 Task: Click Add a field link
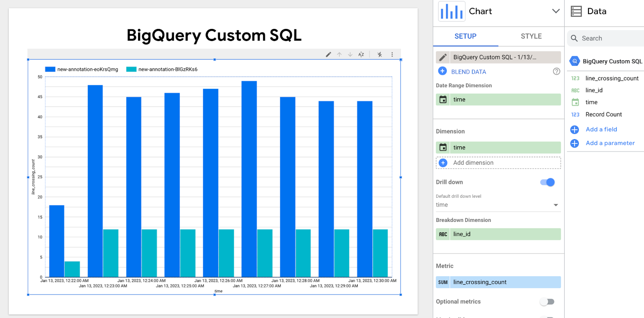pos(601,129)
